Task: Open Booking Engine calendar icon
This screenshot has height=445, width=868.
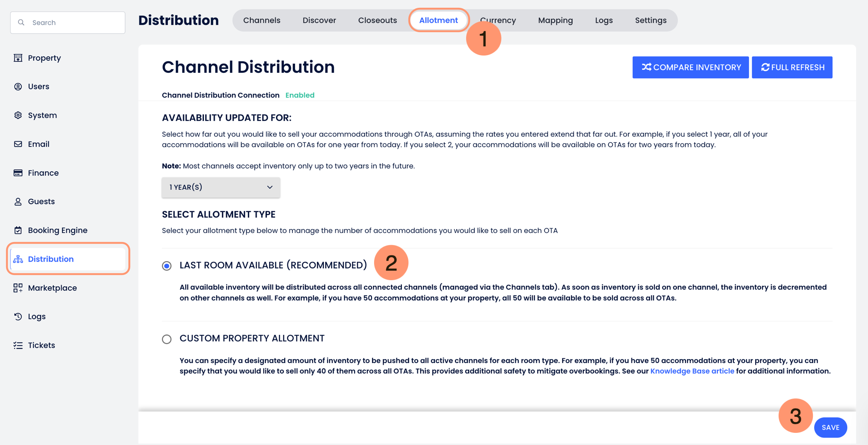Action: [x=18, y=230]
